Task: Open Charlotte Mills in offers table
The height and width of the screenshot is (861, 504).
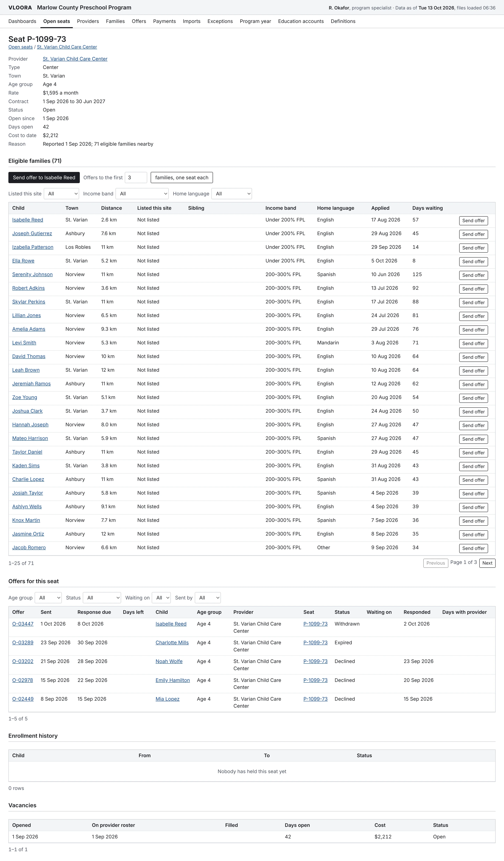Action: (172, 643)
